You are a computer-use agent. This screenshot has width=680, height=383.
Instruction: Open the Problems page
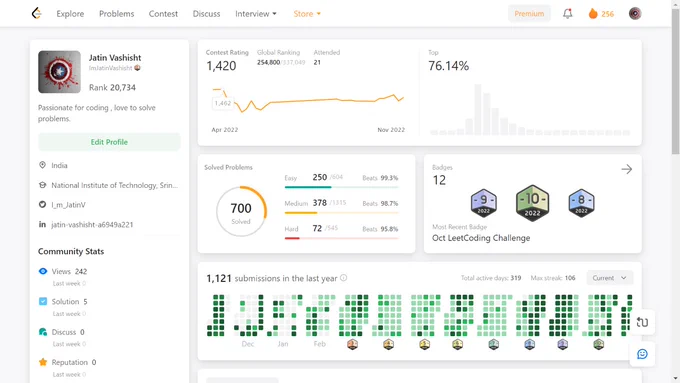point(116,14)
